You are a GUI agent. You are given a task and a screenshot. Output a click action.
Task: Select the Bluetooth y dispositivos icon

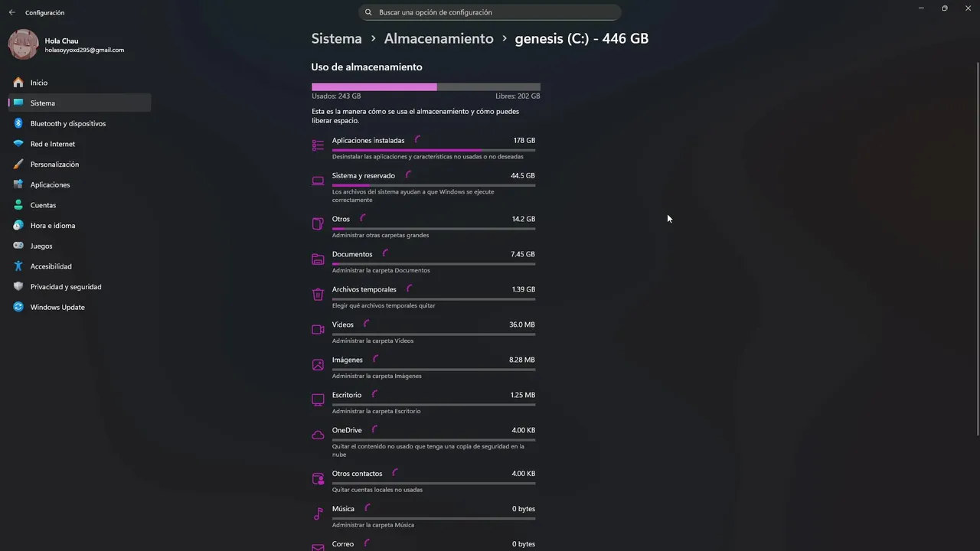coord(18,123)
